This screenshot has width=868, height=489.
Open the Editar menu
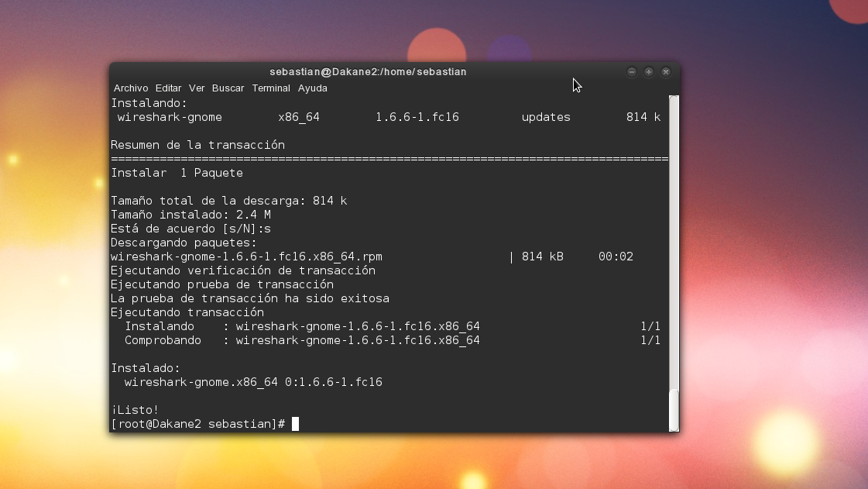point(168,88)
